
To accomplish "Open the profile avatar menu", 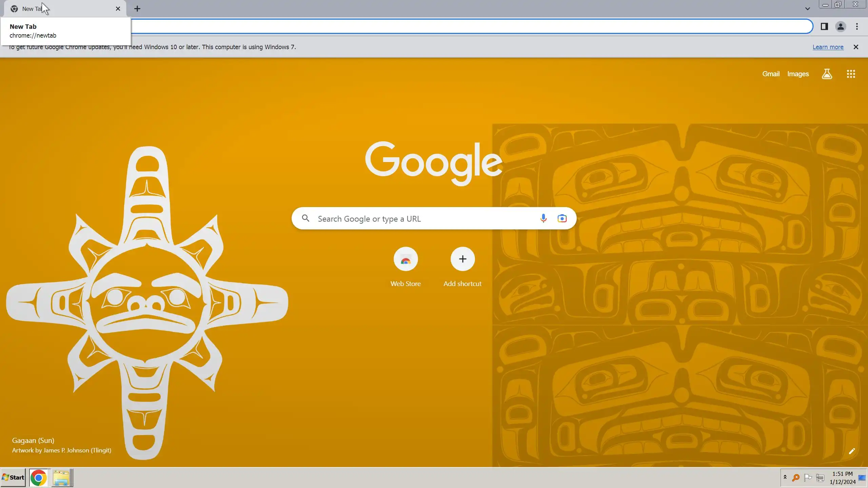I will pyautogui.click(x=841, y=26).
